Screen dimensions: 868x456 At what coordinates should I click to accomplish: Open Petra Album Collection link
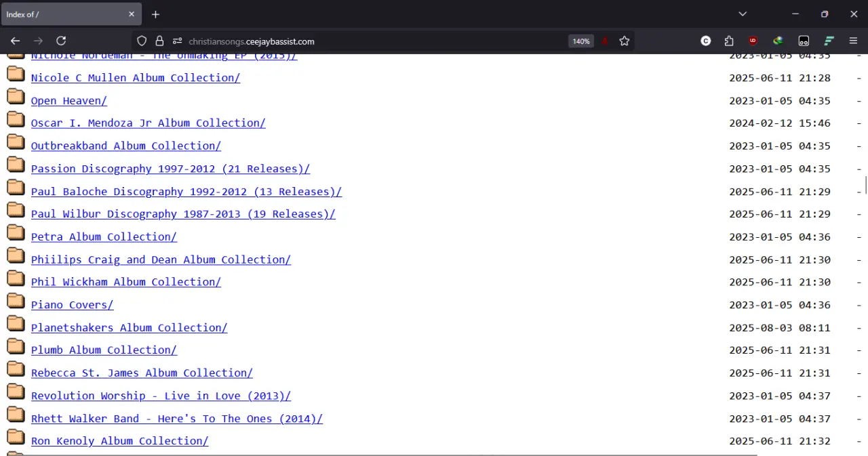104,237
